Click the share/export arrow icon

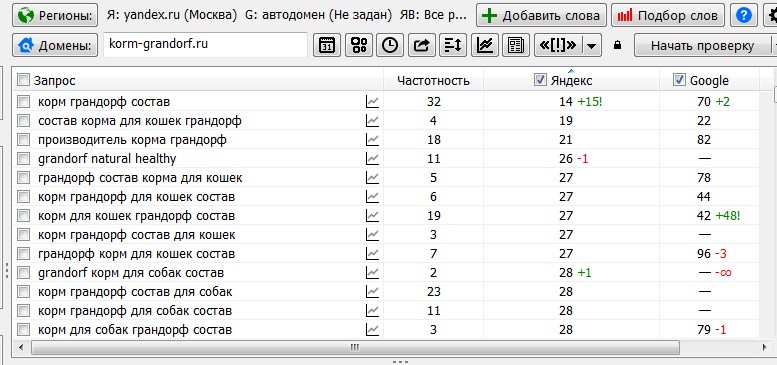pos(421,46)
